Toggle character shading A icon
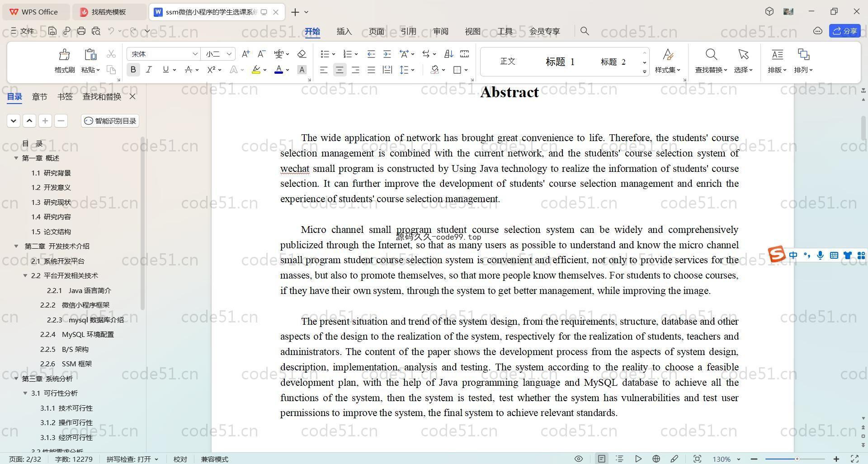Image resolution: width=868 pixels, height=464 pixels. (302, 70)
